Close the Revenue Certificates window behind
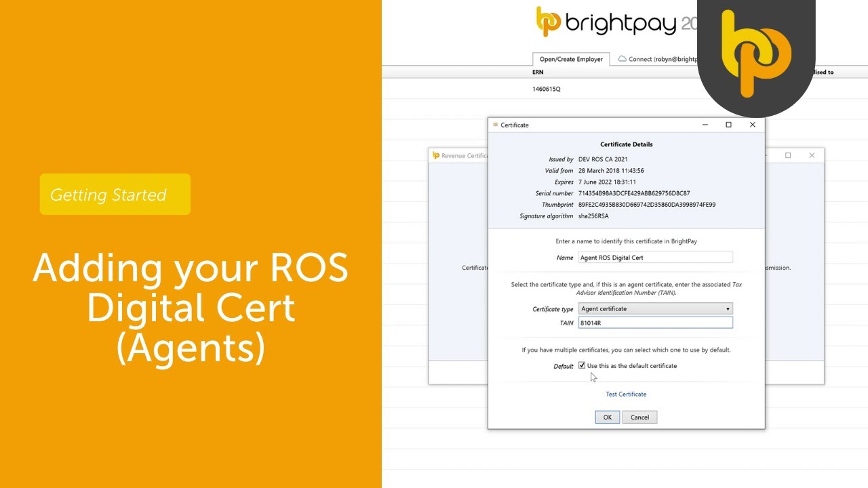 click(812, 155)
